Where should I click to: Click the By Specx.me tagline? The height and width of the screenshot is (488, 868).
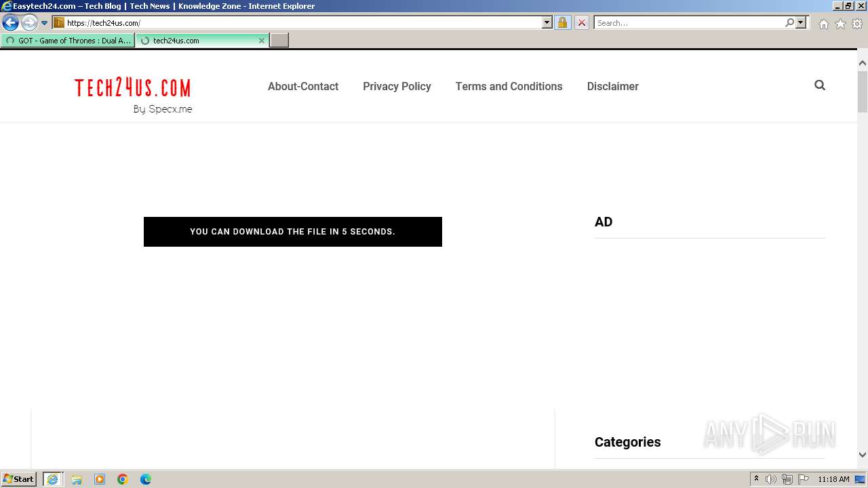[163, 109]
